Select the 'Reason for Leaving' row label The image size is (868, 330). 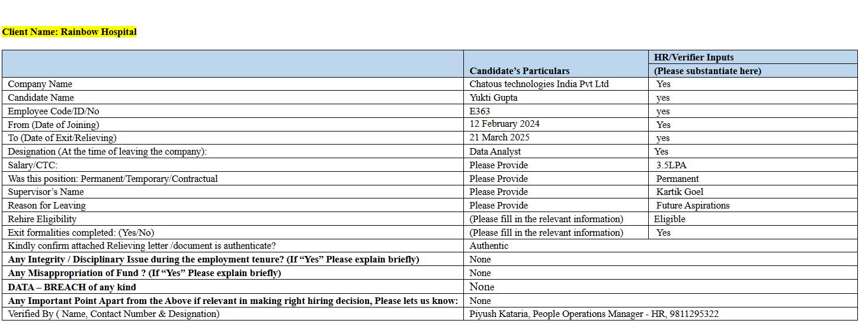coord(47,206)
